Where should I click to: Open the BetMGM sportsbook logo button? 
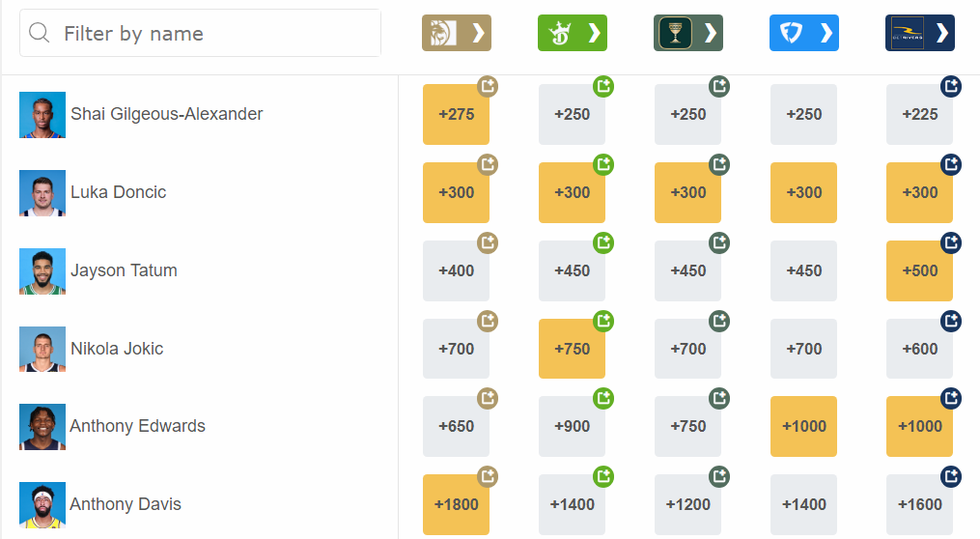pos(457,33)
